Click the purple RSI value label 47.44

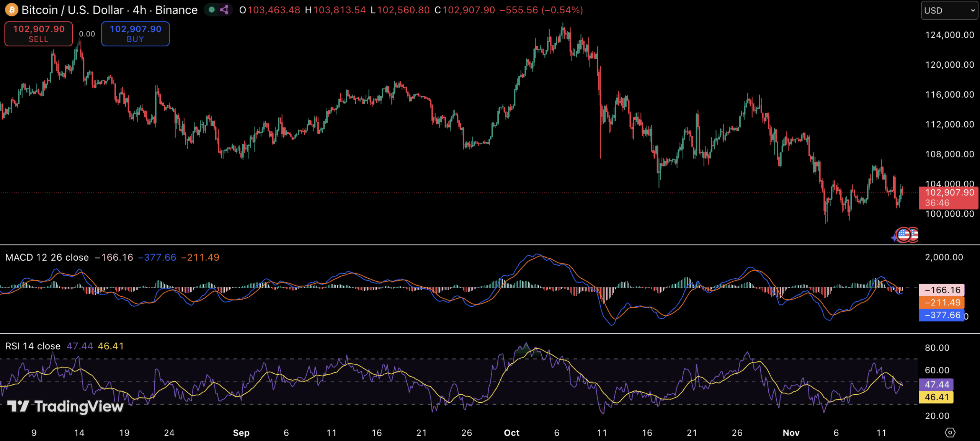936,384
